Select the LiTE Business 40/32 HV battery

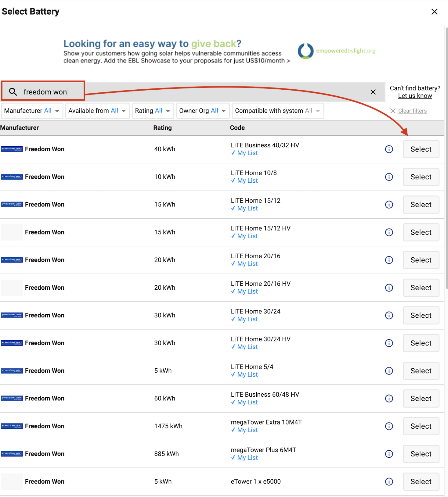pos(421,149)
